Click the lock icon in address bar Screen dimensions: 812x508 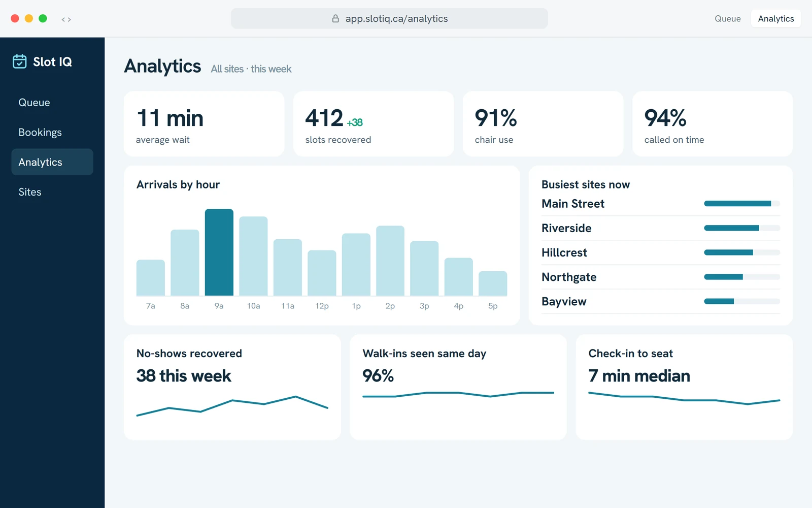pos(335,19)
